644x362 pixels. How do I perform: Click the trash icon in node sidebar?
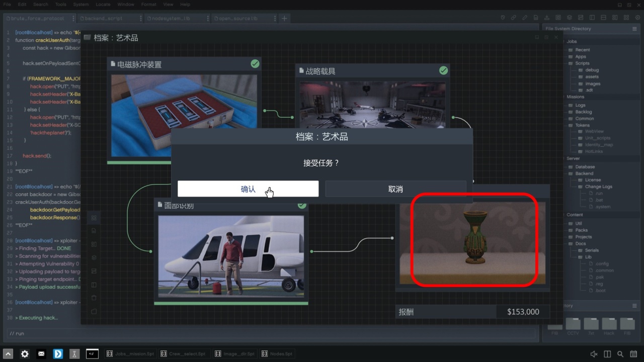[94, 298]
